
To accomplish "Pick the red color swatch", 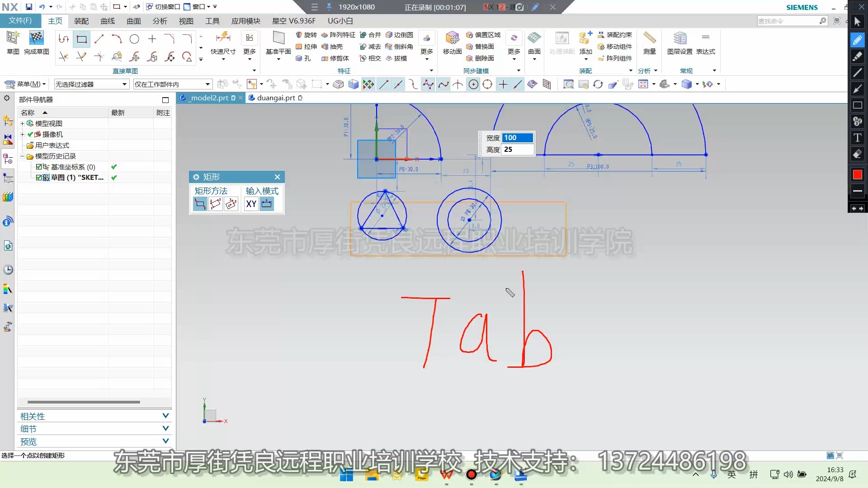I will pos(857,175).
